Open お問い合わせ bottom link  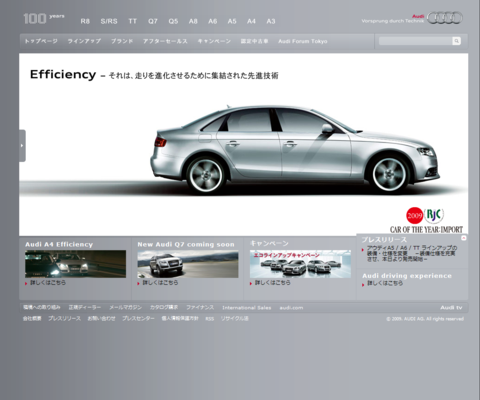101,319
